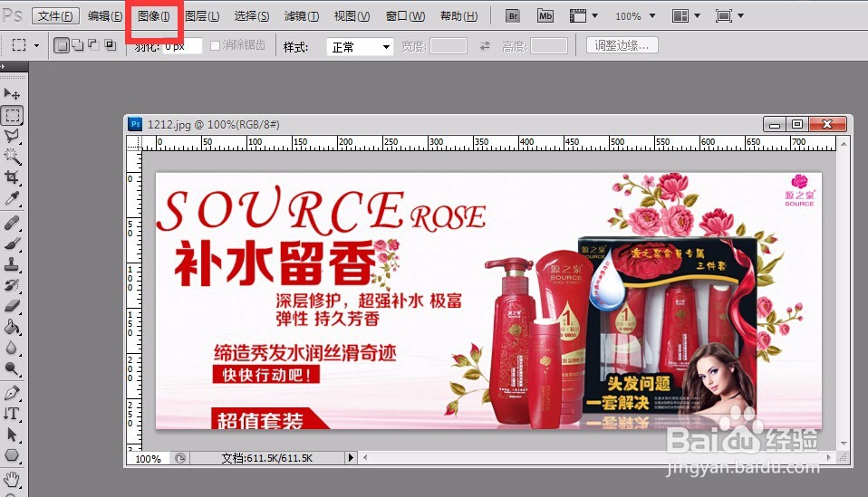
Task: Select the Crop tool
Action: (x=12, y=177)
